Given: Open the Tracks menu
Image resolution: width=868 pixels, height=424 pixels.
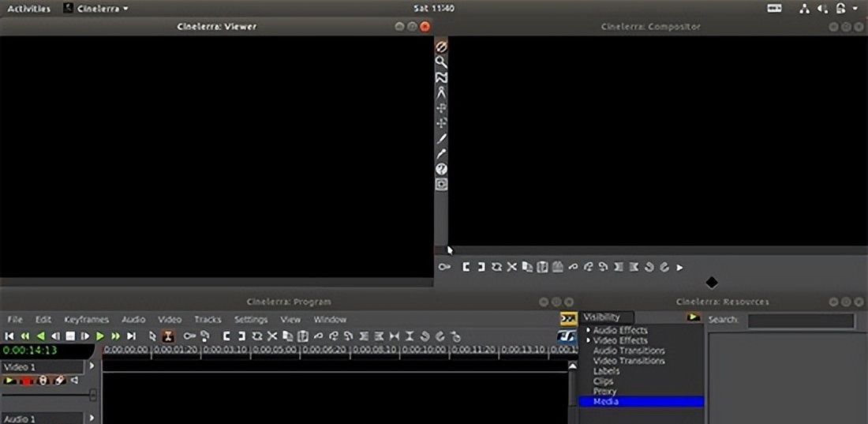Looking at the screenshot, I should [x=208, y=319].
